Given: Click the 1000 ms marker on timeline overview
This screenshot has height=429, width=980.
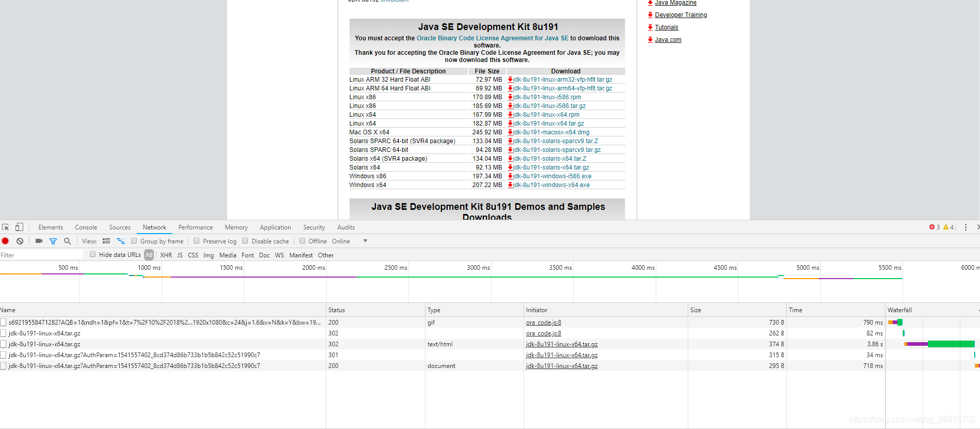Looking at the screenshot, I should point(149,268).
